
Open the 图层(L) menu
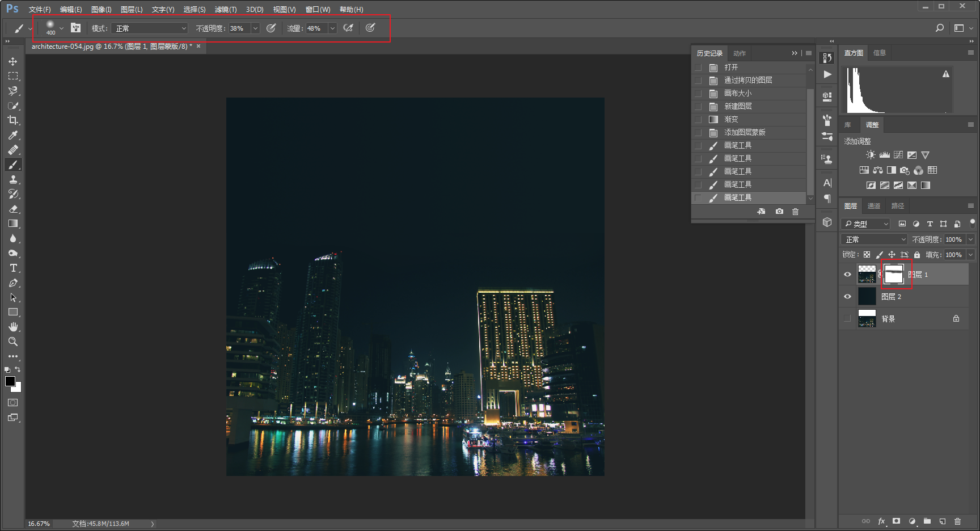point(132,10)
